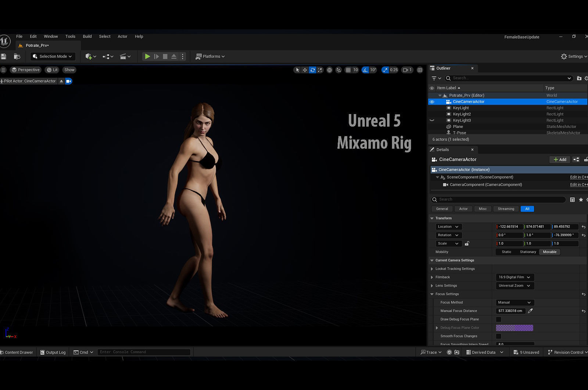
Task: Open Filmback preset 16:9 Digital Film dropdown
Action: pos(515,277)
